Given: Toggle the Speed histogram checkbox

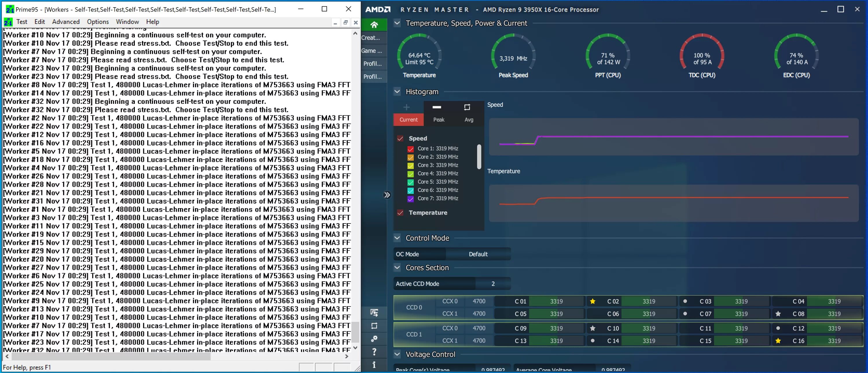Looking at the screenshot, I should click(x=400, y=139).
